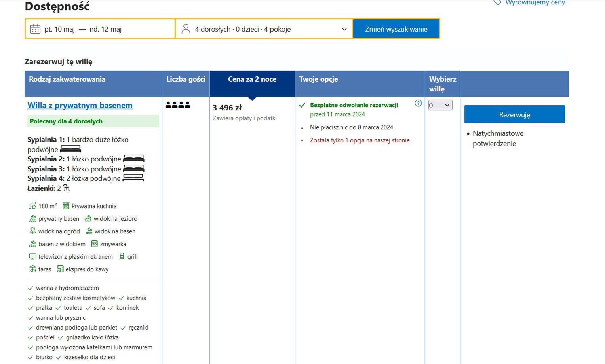Click the person icon in guests field
Screen dimensions: 605x364
(x=186, y=29)
